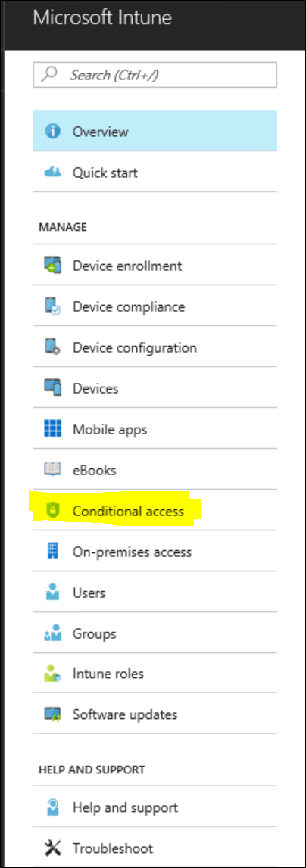Focus the Search (Ctrl+/) field
306x868 pixels.
pos(155,74)
